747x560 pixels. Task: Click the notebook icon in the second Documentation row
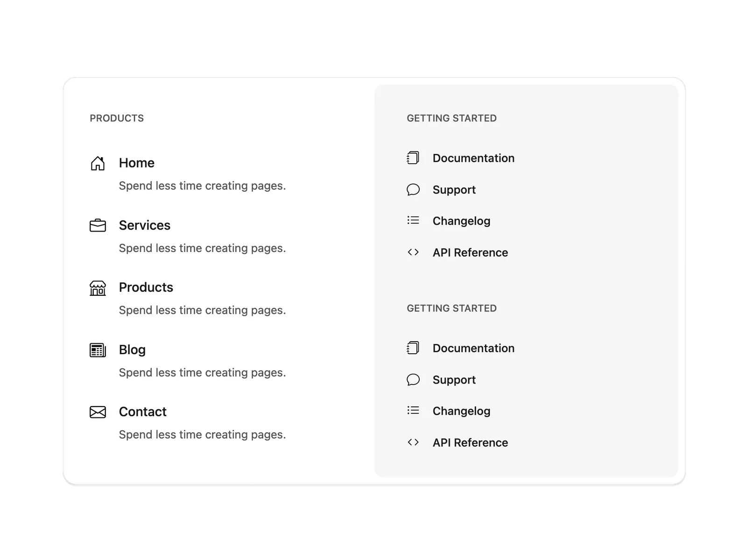[413, 348]
